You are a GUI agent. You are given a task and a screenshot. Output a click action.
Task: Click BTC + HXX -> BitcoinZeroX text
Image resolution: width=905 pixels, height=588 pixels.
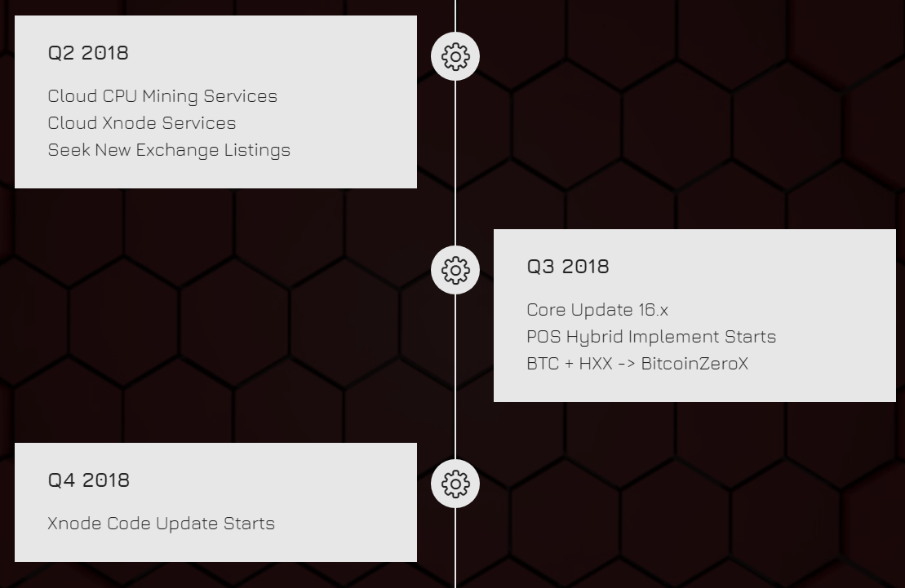[638, 364]
